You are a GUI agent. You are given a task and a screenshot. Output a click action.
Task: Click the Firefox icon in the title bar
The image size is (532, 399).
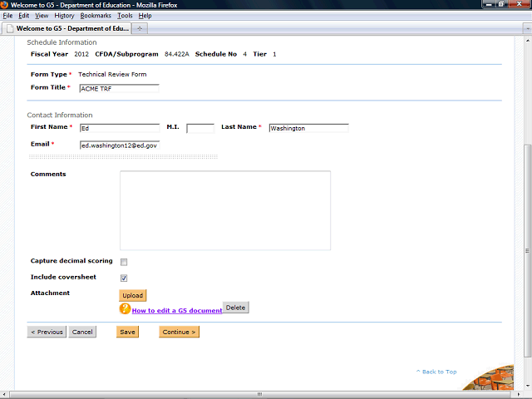tap(5, 5)
